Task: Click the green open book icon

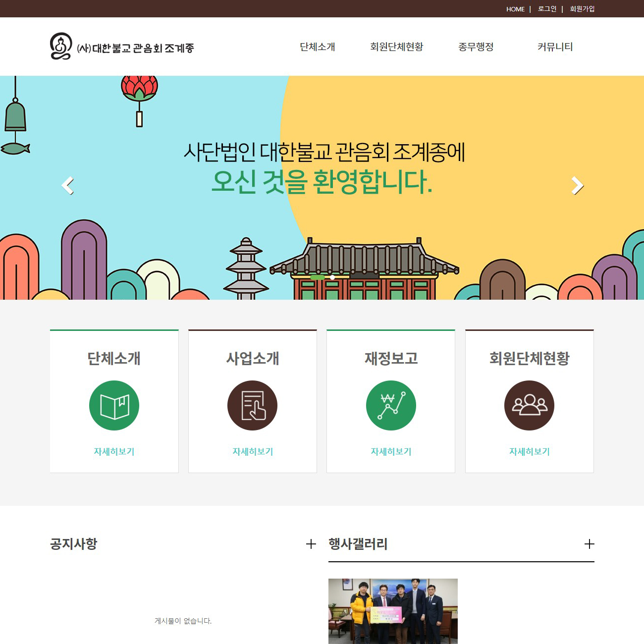Action: pyautogui.click(x=114, y=406)
